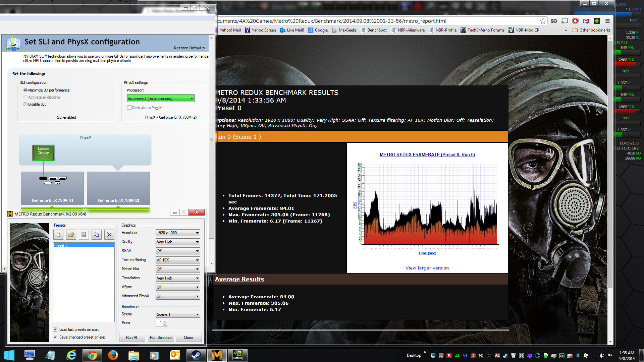
Task: Show more bookmarks with the chevron
Action: click(566, 30)
